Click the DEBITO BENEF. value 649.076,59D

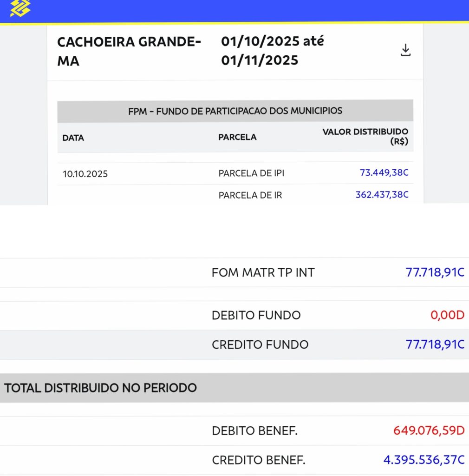coord(429,430)
